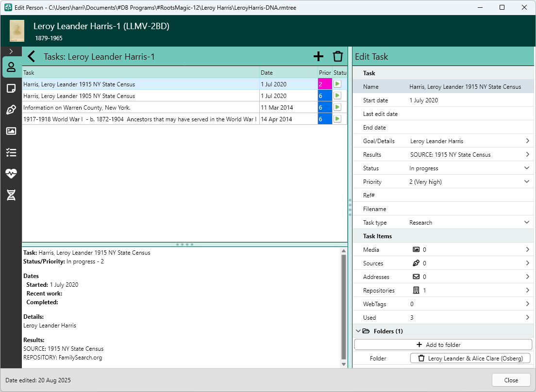This screenshot has height=392, width=536.
Task: Open the Person sidebar tab
Action: [11, 67]
